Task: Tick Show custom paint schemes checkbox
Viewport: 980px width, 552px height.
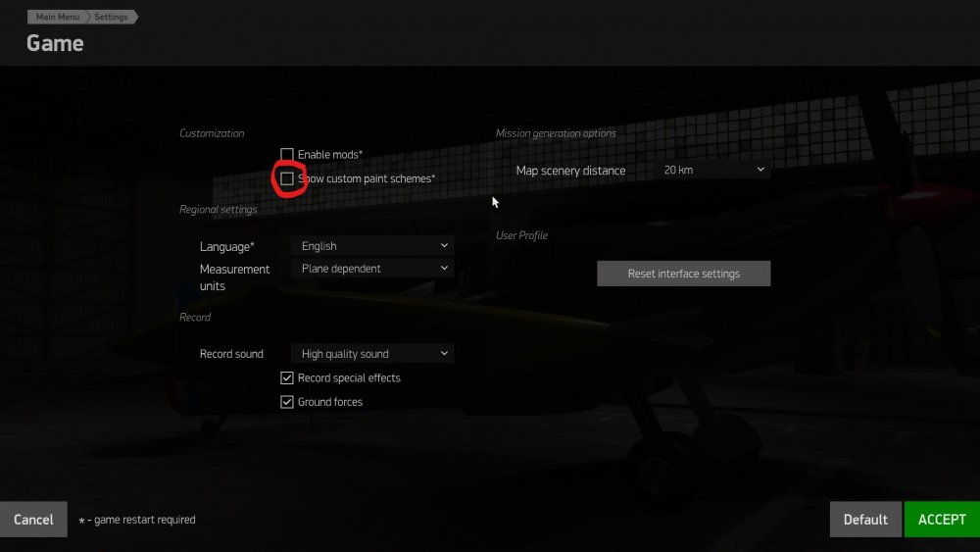Action: 287,178
